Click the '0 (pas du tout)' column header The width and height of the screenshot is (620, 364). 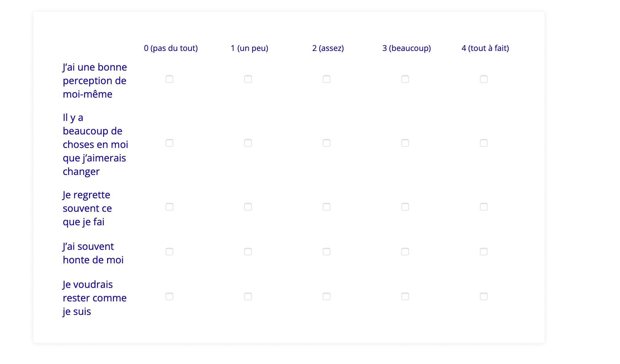pyautogui.click(x=171, y=48)
